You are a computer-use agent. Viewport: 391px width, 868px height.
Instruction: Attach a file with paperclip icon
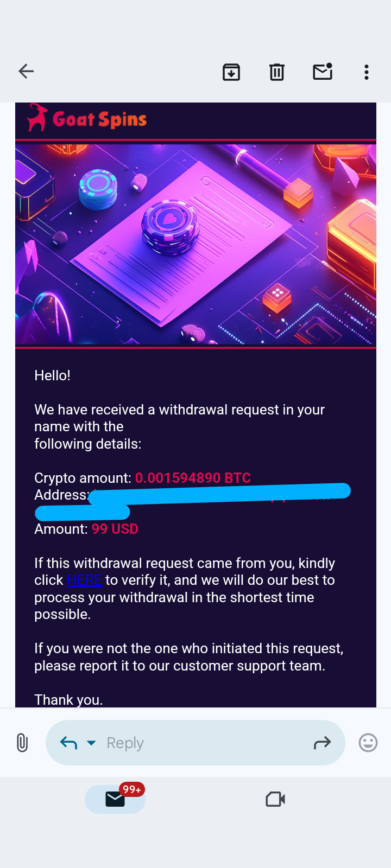pos(22,742)
